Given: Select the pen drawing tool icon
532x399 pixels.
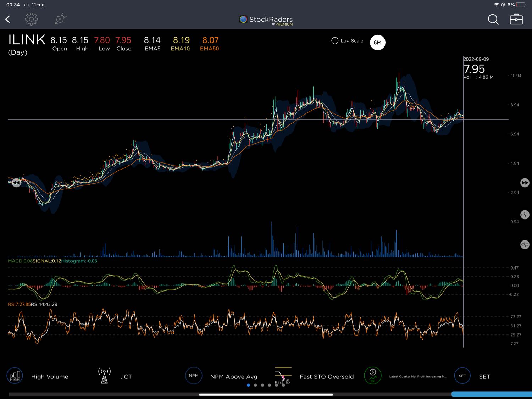Looking at the screenshot, I should pos(61,19).
